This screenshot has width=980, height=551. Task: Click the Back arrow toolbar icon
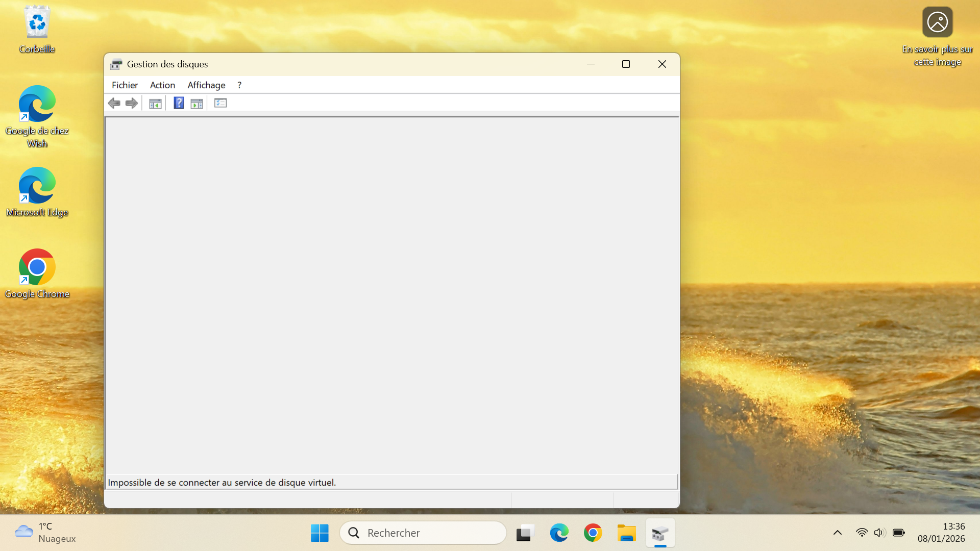[x=114, y=104]
